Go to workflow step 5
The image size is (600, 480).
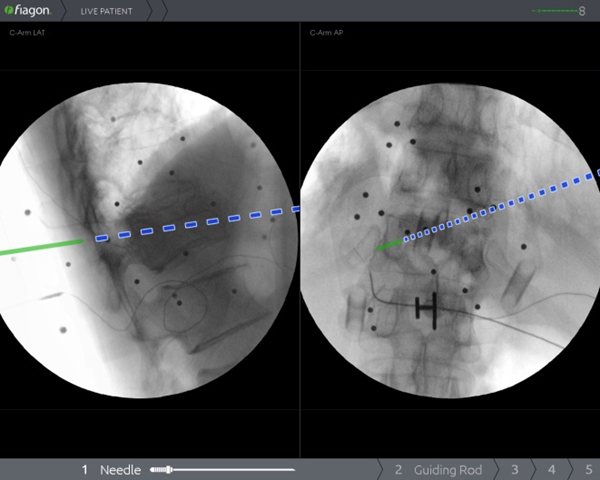pos(586,469)
